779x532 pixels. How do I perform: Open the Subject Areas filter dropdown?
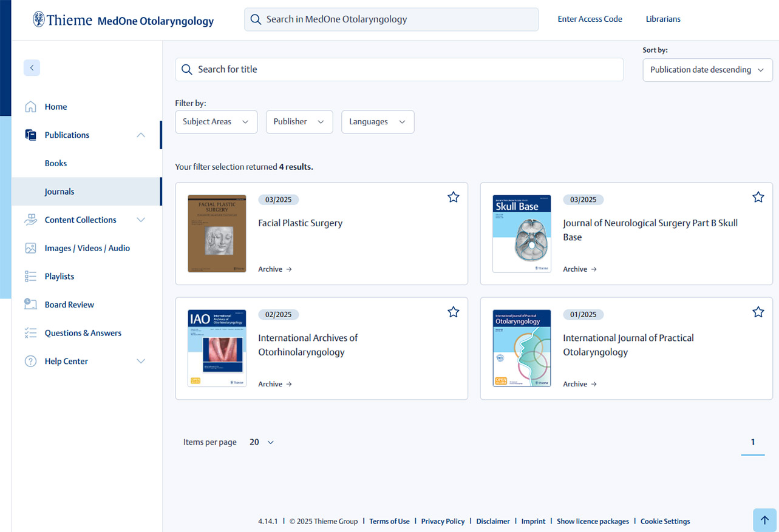click(x=216, y=122)
